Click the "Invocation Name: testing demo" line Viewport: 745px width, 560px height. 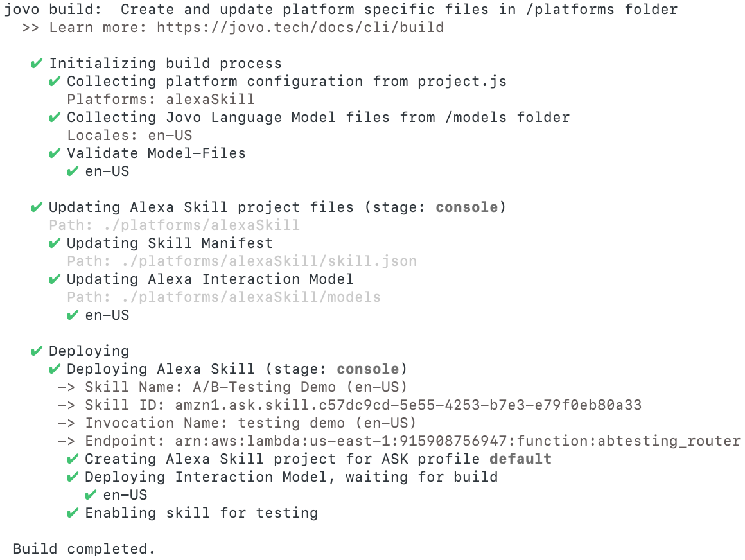tap(250, 423)
